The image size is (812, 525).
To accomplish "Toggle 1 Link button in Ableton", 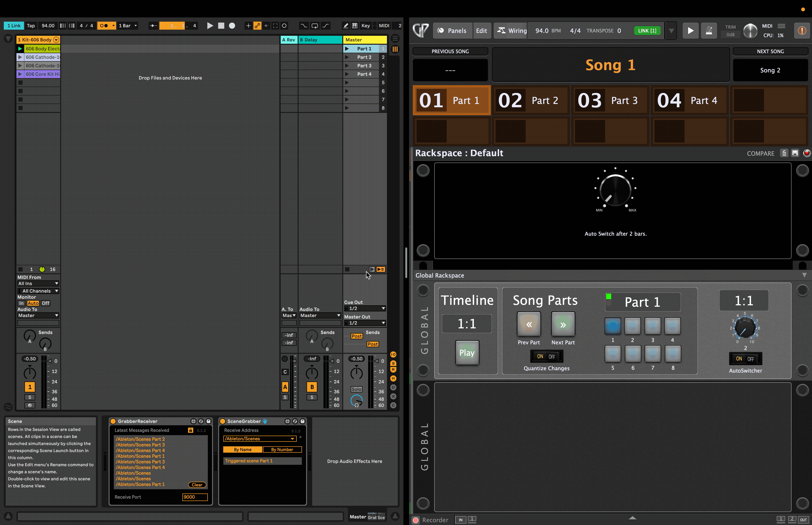I will pyautogui.click(x=14, y=26).
